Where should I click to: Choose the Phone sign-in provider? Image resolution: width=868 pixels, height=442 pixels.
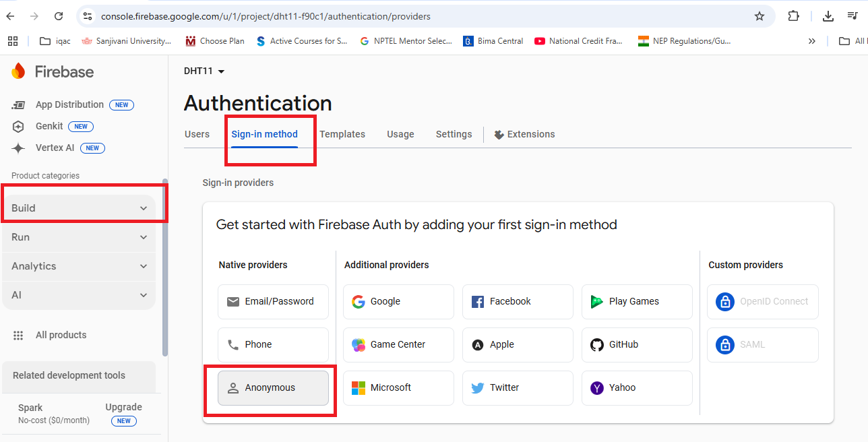(273, 345)
